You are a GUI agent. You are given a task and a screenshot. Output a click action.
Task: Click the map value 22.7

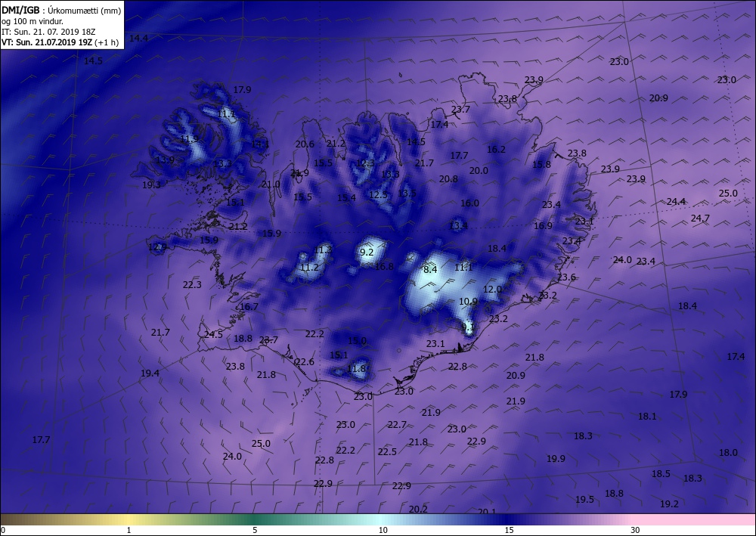point(397,425)
